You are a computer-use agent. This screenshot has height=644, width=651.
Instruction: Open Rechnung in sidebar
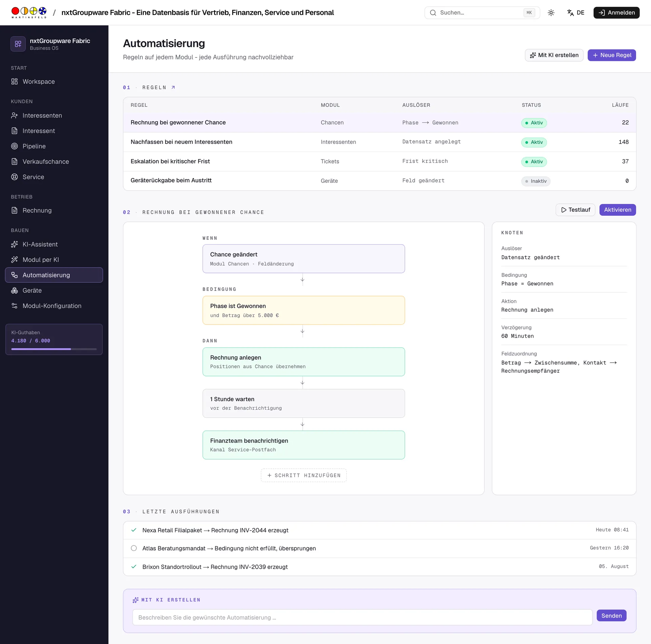pos(54,211)
